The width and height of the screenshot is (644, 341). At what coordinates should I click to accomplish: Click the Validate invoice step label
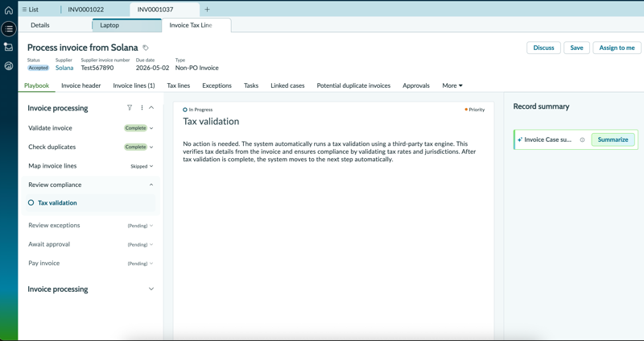pos(50,128)
